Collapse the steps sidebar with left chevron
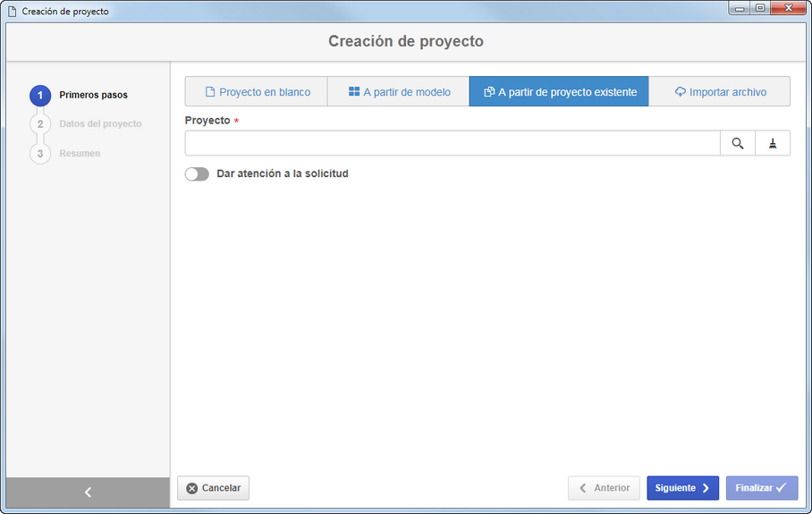The width and height of the screenshot is (812, 514). tap(88, 493)
